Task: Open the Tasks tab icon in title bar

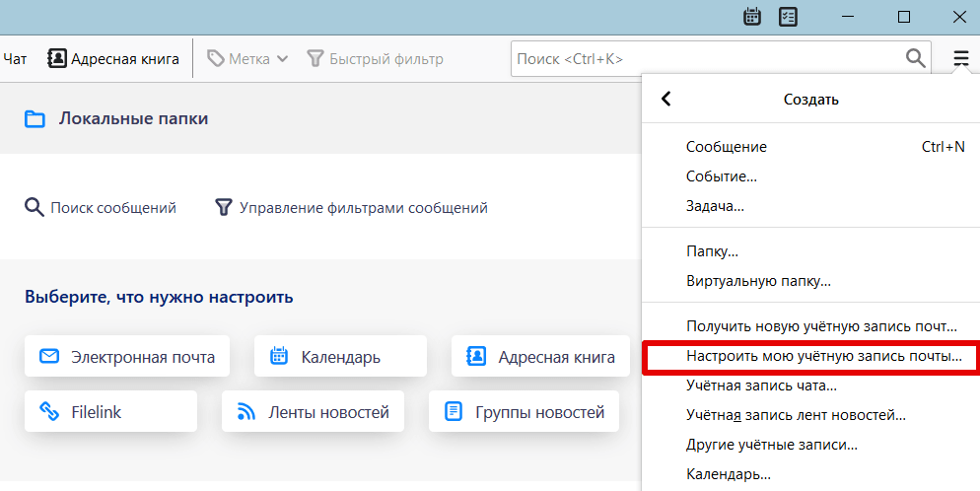Action: [788, 17]
